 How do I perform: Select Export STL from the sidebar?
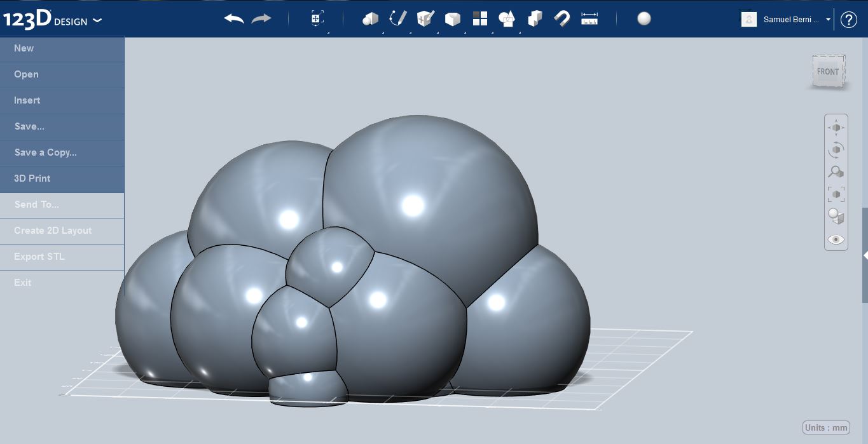[x=38, y=257]
